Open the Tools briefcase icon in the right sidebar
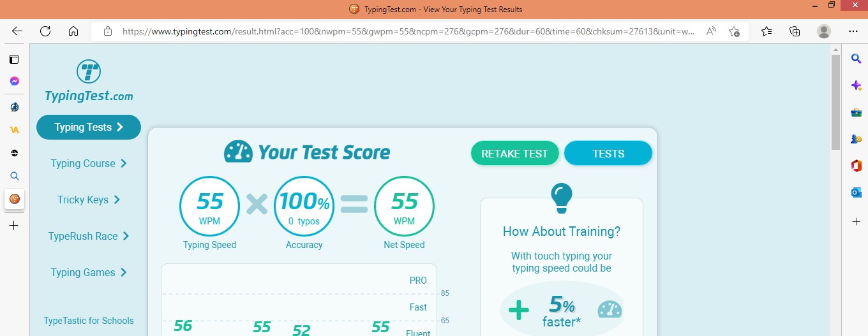 (857, 112)
